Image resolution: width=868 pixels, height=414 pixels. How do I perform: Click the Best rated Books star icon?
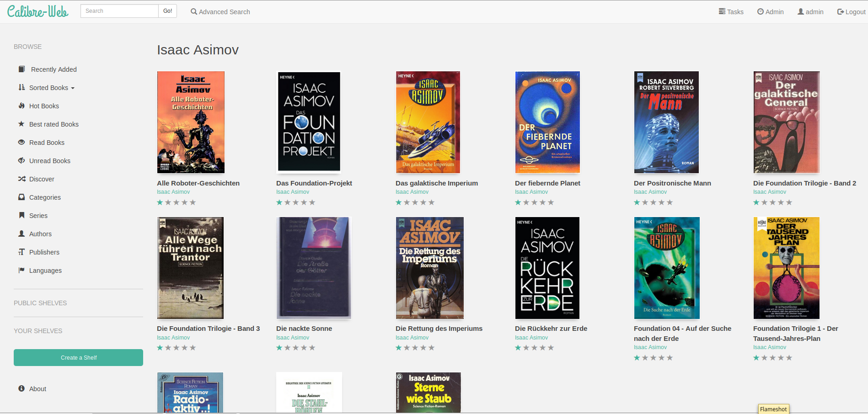click(x=21, y=124)
